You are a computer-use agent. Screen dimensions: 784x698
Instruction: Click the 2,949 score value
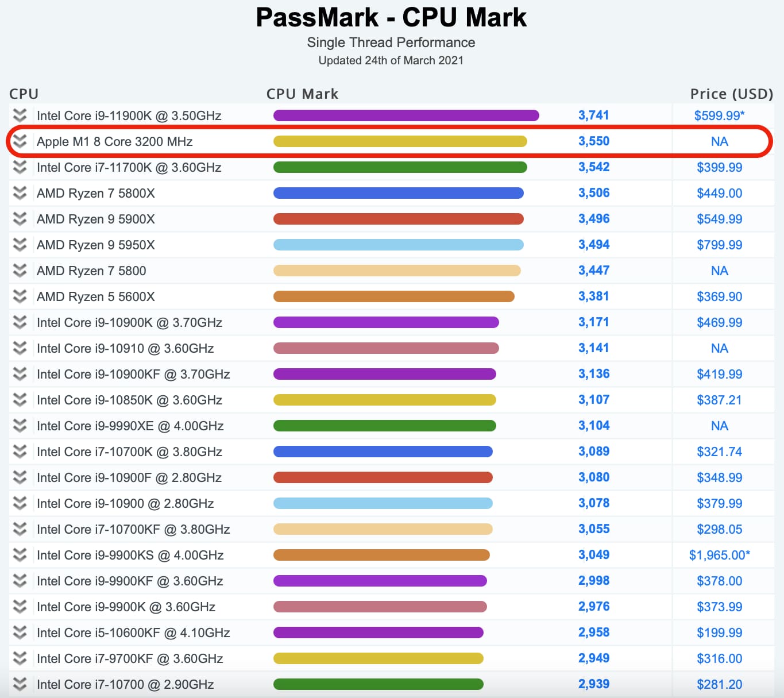coord(594,658)
